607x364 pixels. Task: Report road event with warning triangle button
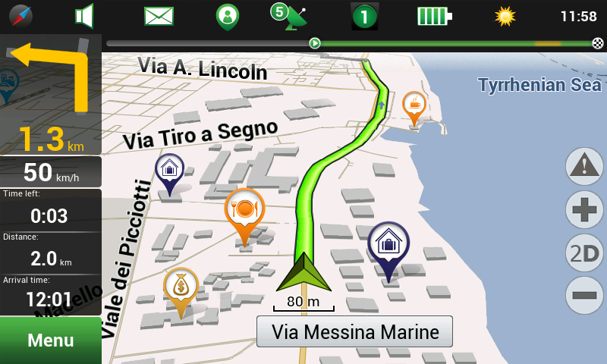(x=584, y=166)
